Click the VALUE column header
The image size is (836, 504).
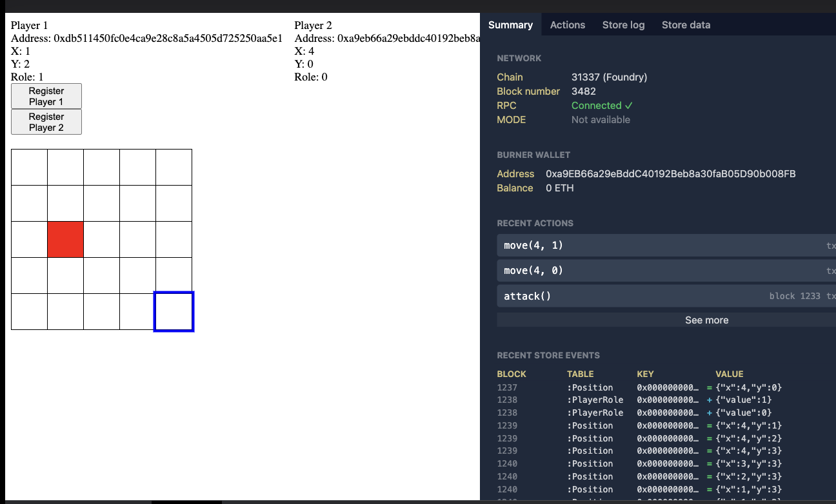[x=729, y=374]
